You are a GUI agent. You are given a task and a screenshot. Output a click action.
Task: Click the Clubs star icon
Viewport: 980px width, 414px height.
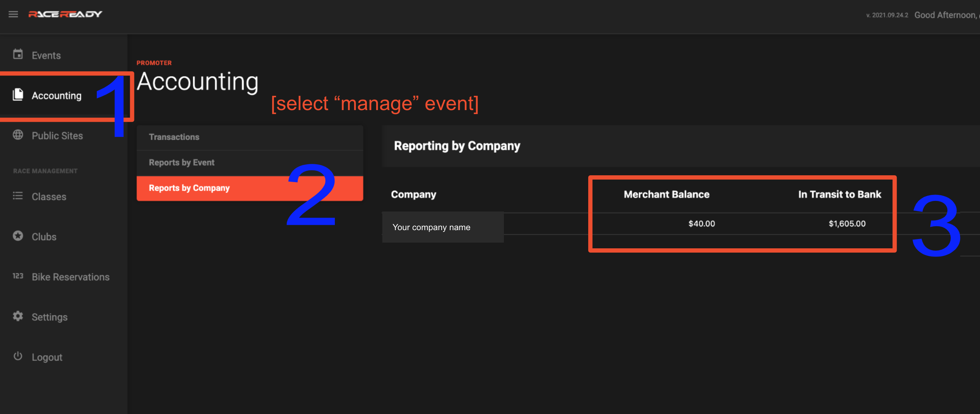coord(18,236)
